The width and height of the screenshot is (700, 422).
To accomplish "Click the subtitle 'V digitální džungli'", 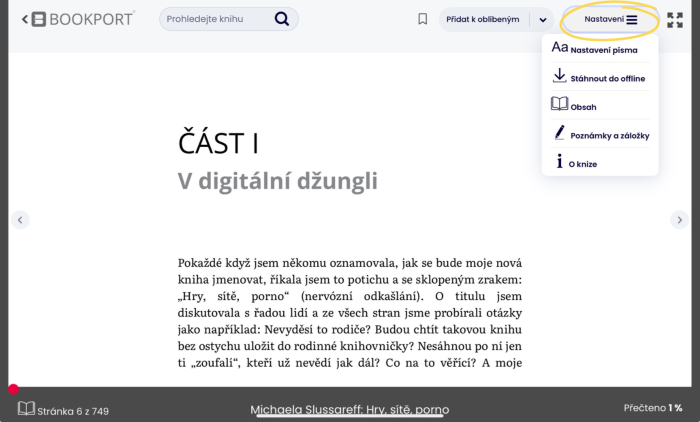I will coord(278,181).
